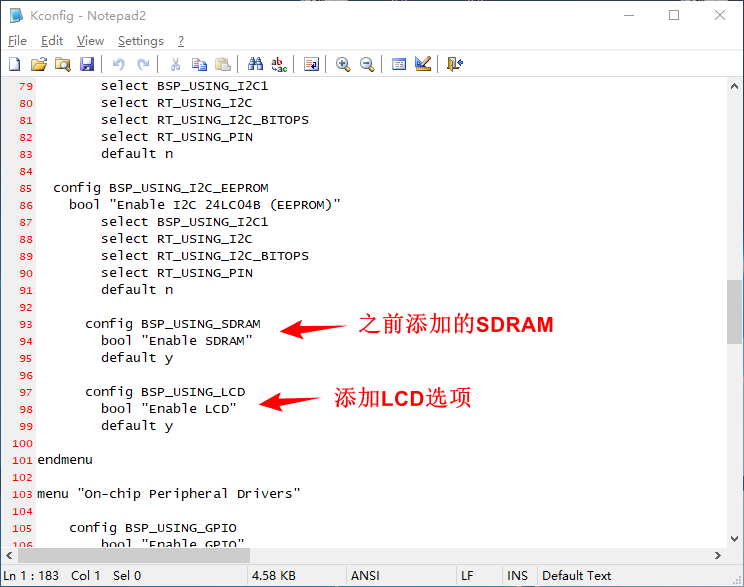This screenshot has height=587, width=744.
Task: Click the Find binoculars icon
Action: coord(255,64)
